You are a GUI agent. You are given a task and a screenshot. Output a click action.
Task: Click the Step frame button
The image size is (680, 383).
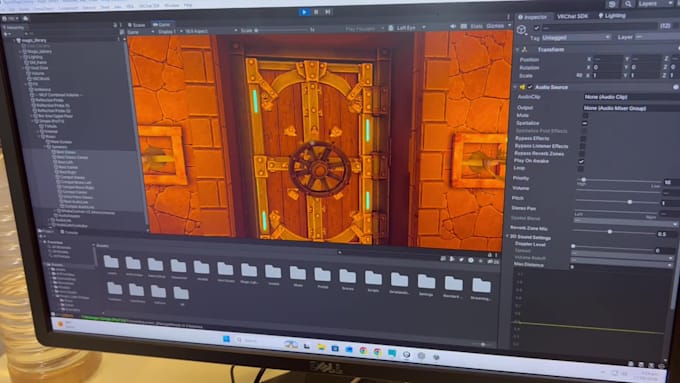328,12
